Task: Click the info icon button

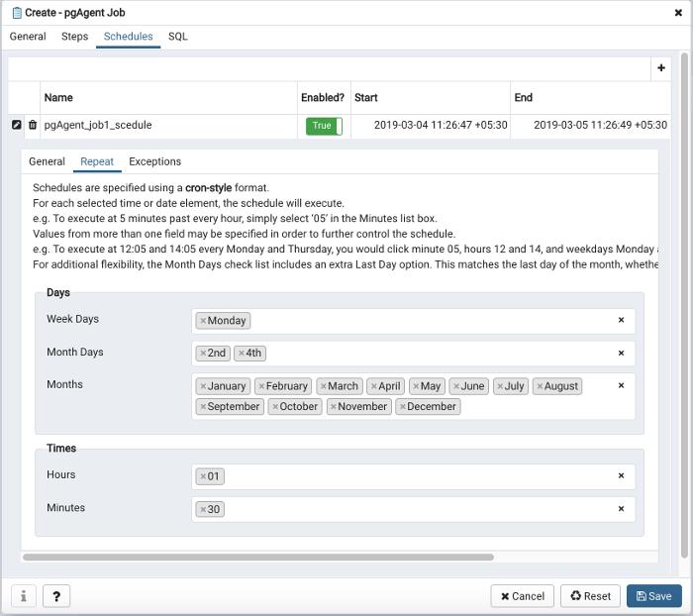Action: (x=23, y=596)
